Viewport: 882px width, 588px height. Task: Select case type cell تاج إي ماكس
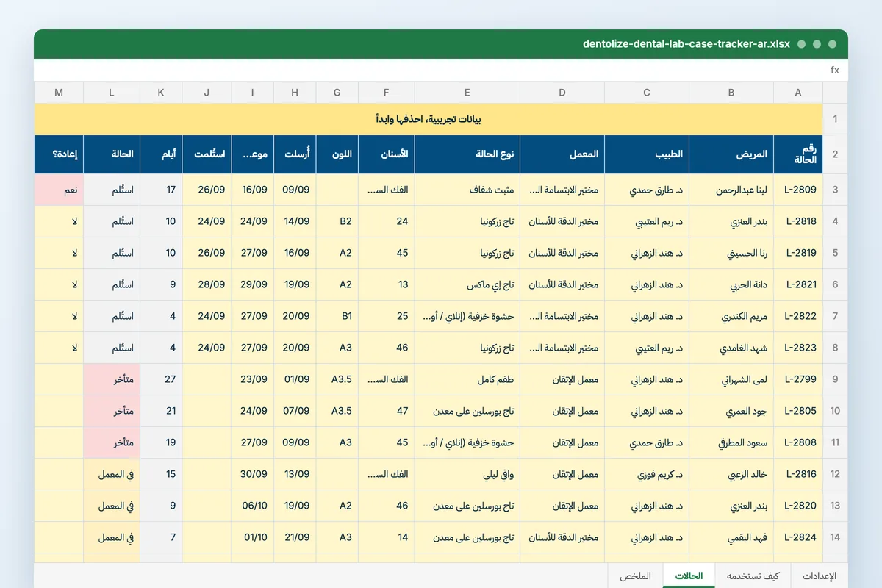pyautogui.click(x=467, y=284)
